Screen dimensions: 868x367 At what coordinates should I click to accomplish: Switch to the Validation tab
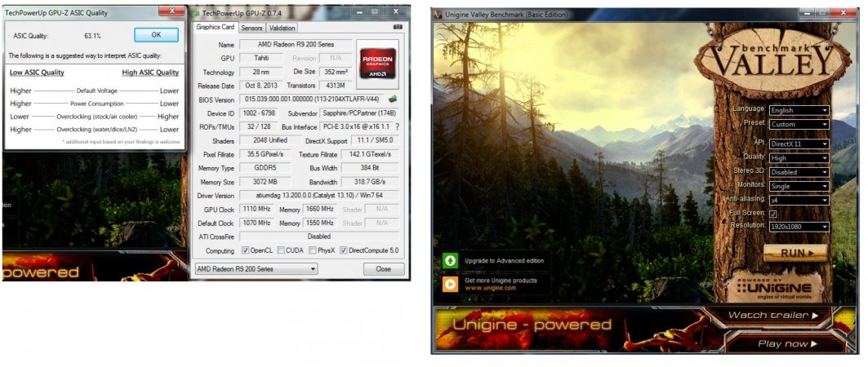(x=282, y=28)
